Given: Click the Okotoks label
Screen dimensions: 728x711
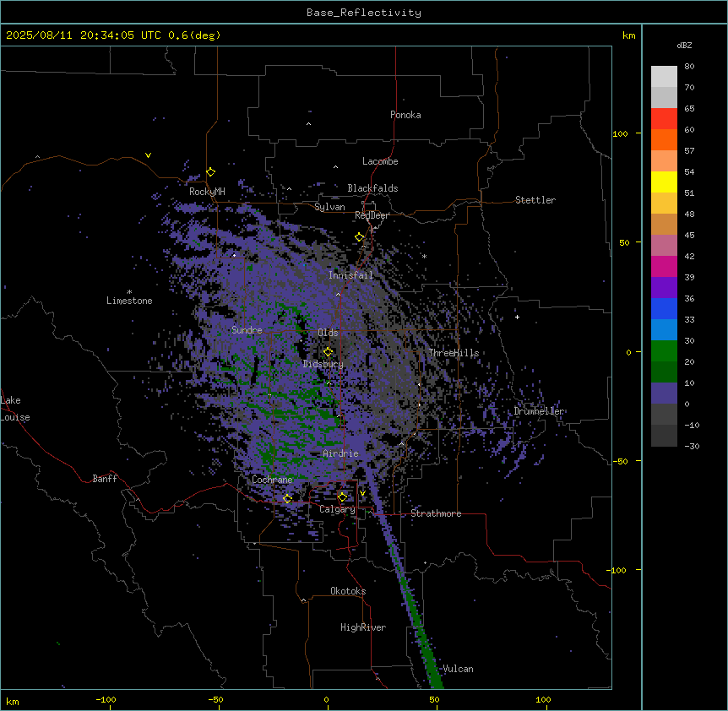Looking at the screenshot, I should coord(348,591).
